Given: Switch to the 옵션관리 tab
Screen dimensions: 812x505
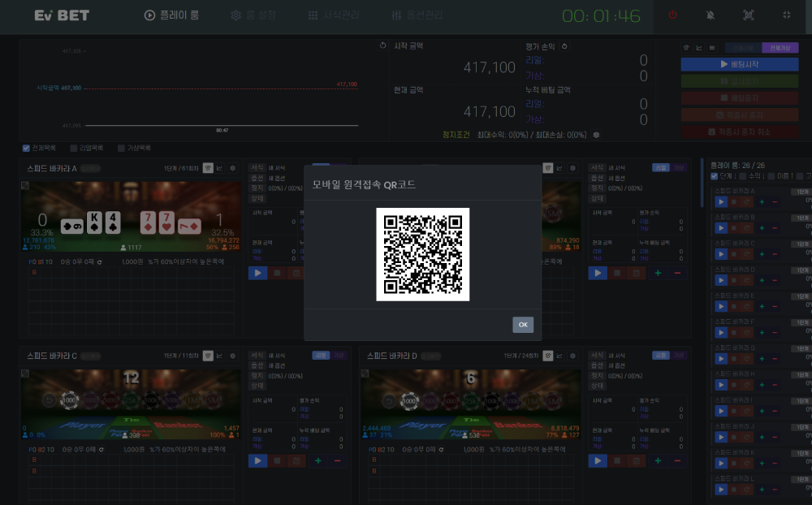Looking at the screenshot, I should point(417,15).
